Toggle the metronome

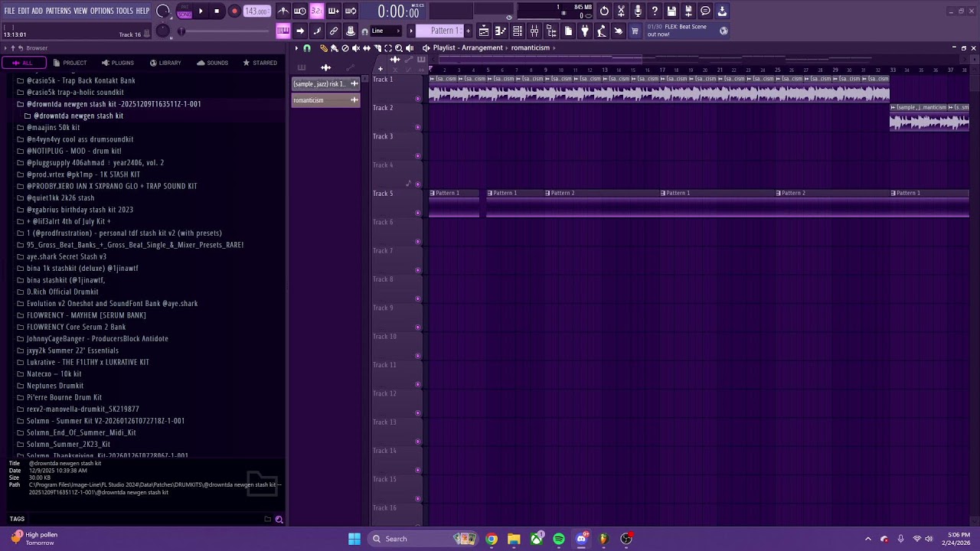point(283,11)
